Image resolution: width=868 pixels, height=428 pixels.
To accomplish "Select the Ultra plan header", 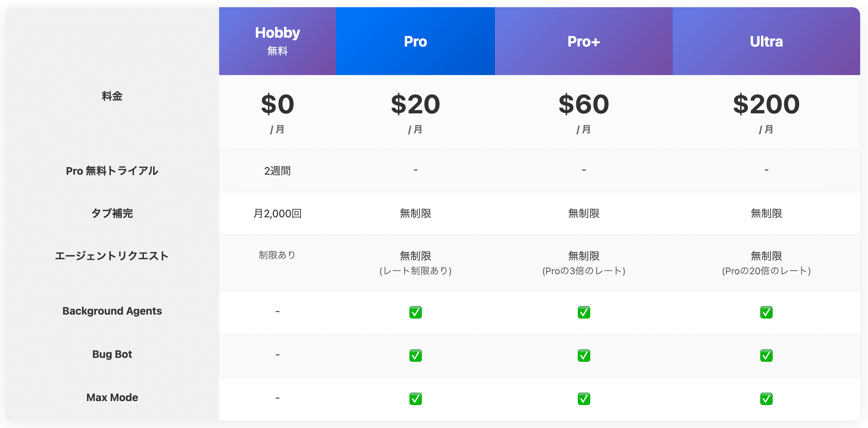I will tap(766, 41).
